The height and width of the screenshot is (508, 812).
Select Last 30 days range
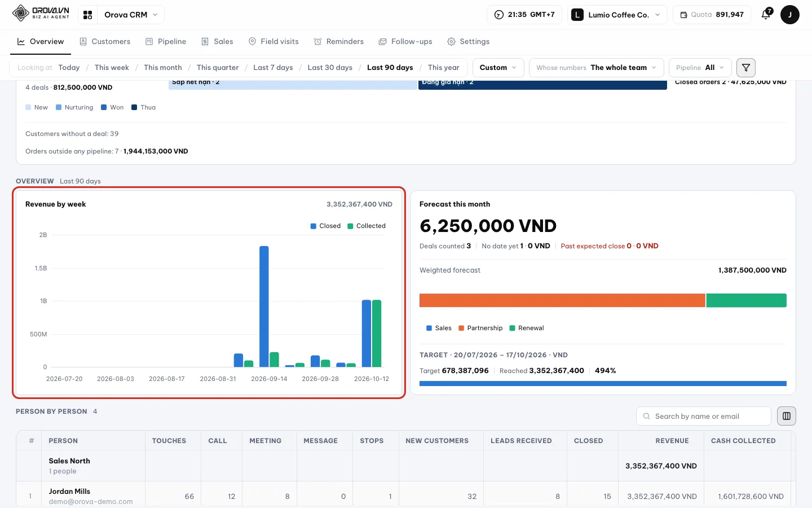330,68
